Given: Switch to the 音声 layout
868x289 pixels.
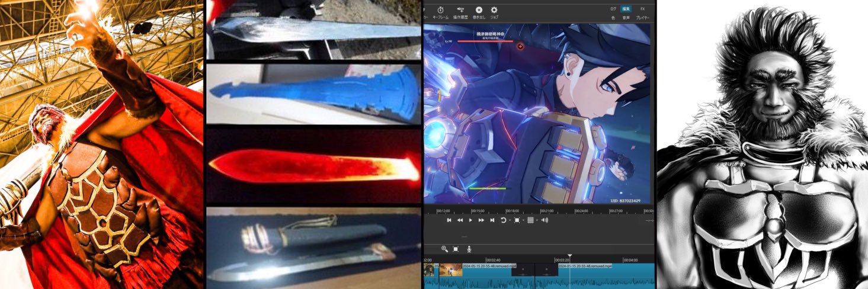Looking at the screenshot, I should coord(626,18).
